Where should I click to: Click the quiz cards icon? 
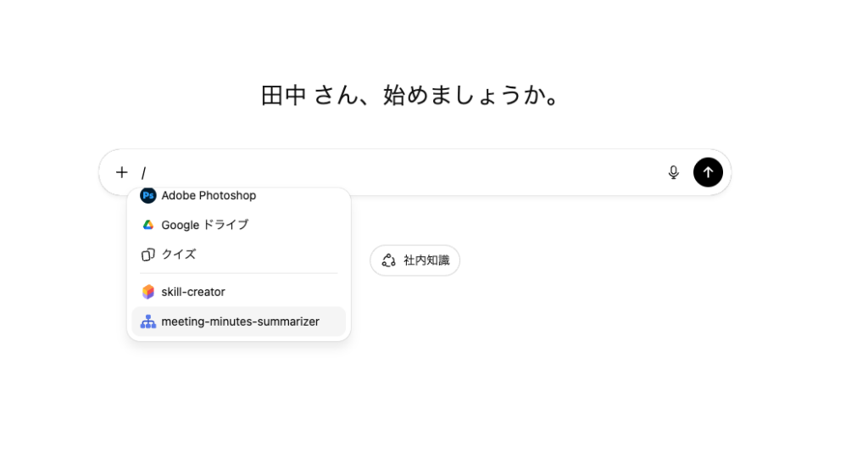(148, 254)
